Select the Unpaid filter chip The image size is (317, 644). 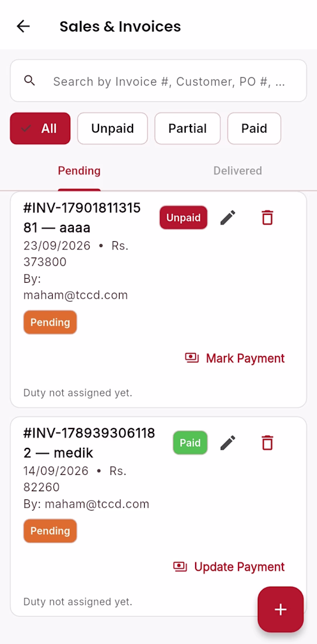(113, 129)
